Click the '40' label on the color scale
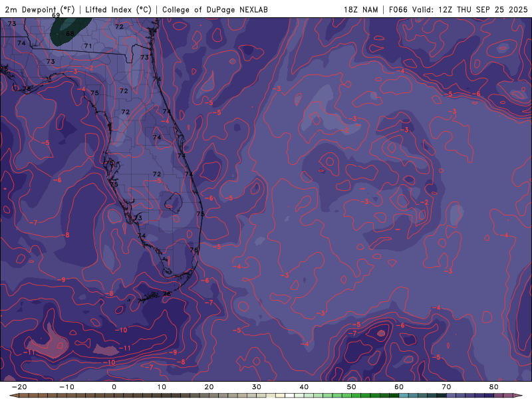 pyautogui.click(x=304, y=387)
